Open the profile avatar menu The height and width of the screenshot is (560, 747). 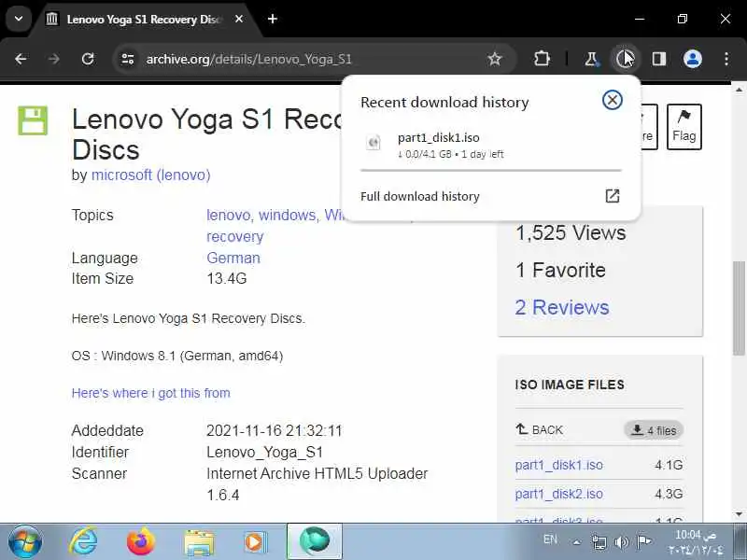click(x=693, y=59)
